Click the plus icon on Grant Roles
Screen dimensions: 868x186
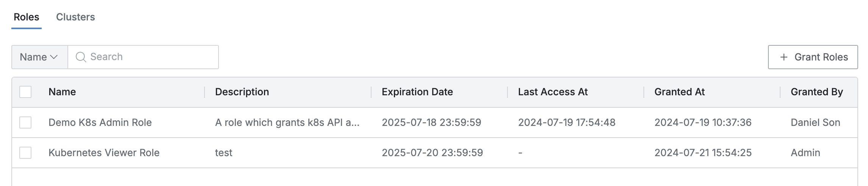[x=784, y=57]
